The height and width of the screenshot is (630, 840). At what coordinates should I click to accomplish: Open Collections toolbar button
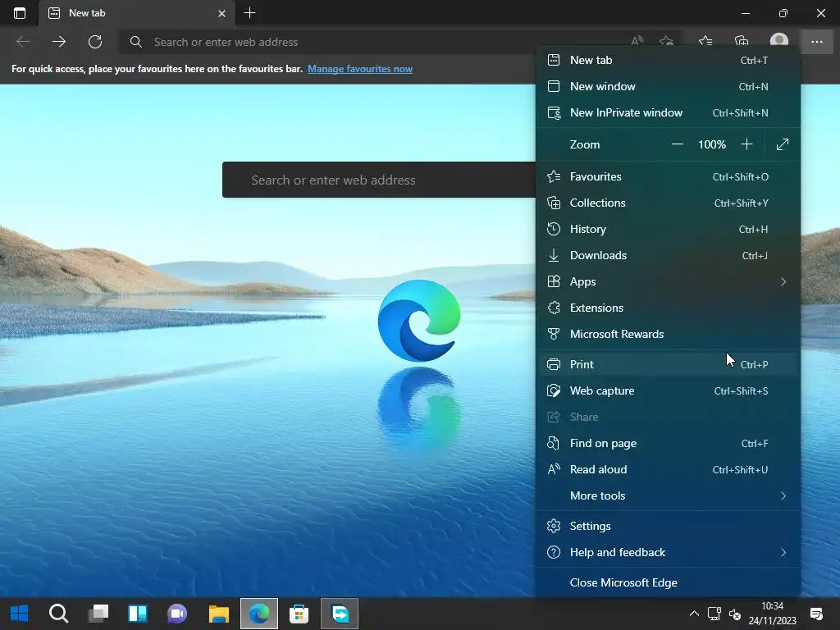coord(742,41)
